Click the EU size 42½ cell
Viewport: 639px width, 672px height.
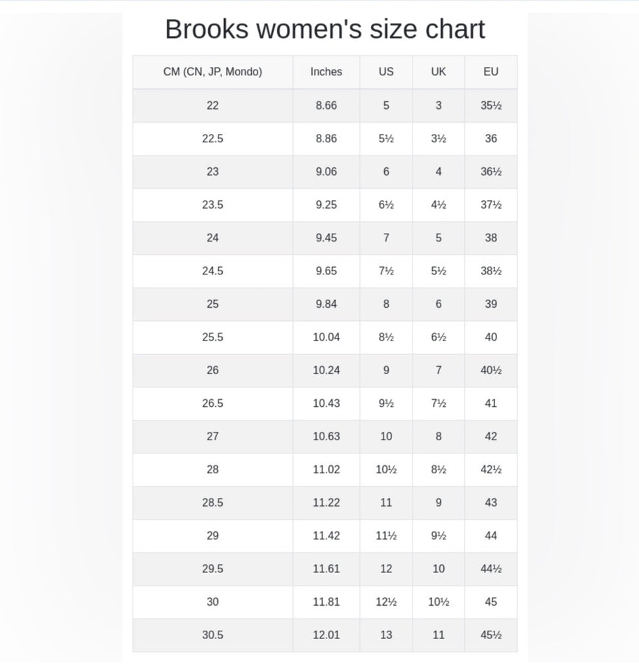click(491, 470)
